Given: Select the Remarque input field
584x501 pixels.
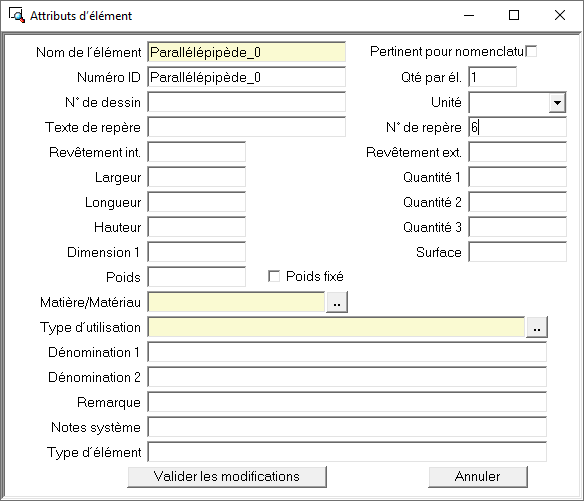Looking at the screenshot, I should [347, 402].
